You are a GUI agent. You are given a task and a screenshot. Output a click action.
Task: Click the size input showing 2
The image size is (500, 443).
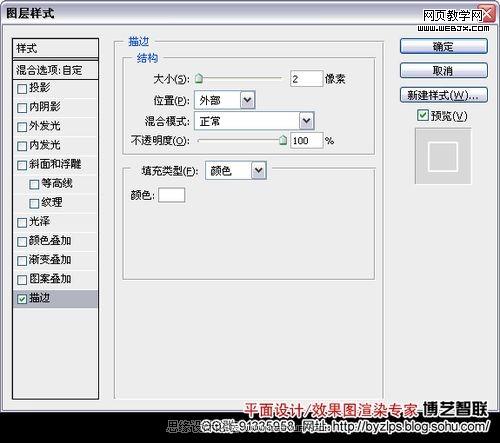pyautogui.click(x=307, y=79)
